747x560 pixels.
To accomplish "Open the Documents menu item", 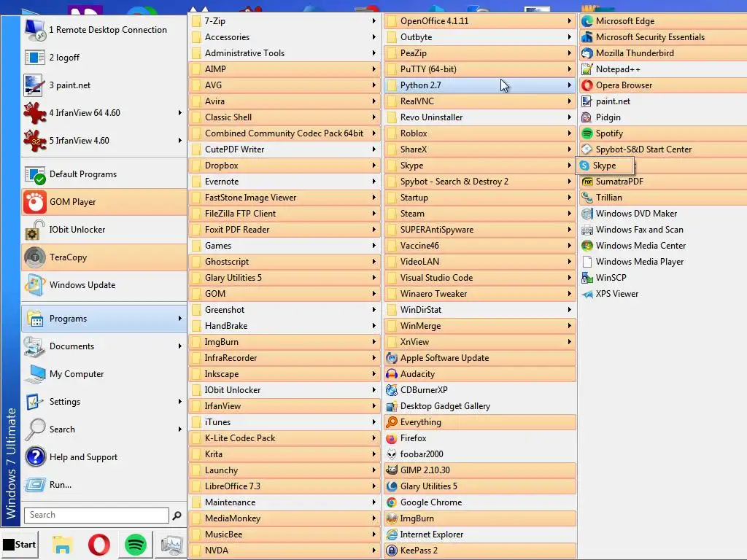I will 104,346.
